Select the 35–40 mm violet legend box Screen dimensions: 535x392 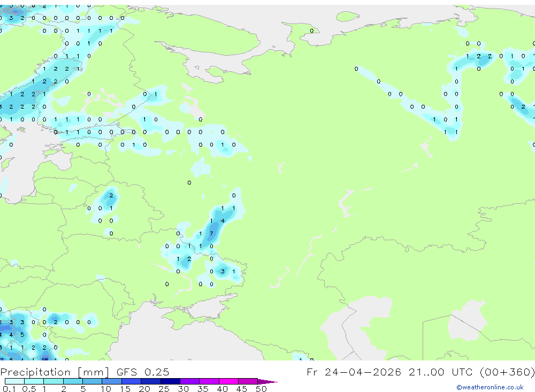(209, 381)
